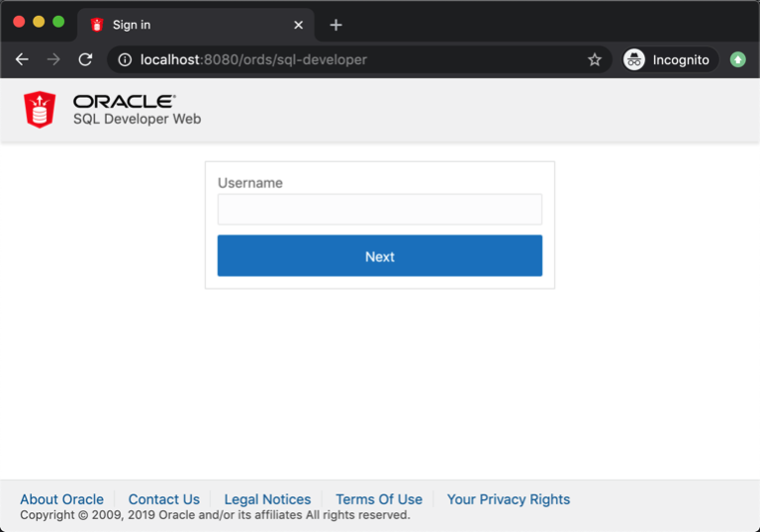Viewport: 760px width, 532px height.
Task: Go back using the browser back arrow
Action: 22,59
